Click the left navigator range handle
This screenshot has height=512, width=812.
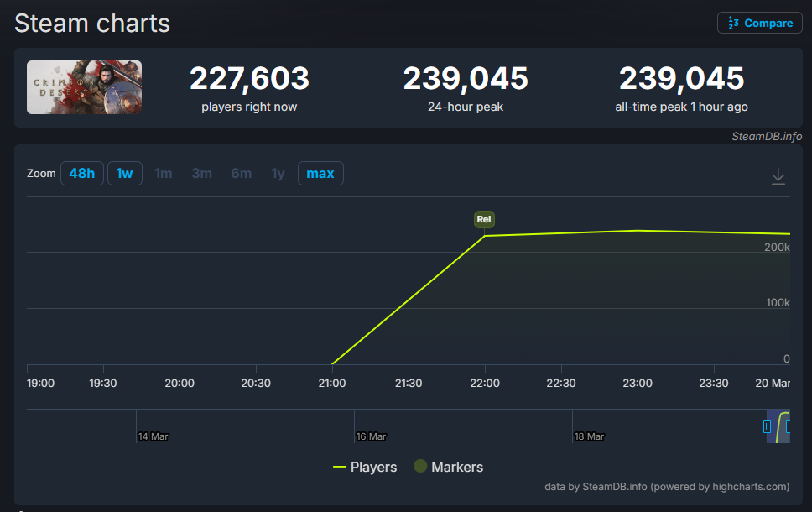[x=767, y=426]
